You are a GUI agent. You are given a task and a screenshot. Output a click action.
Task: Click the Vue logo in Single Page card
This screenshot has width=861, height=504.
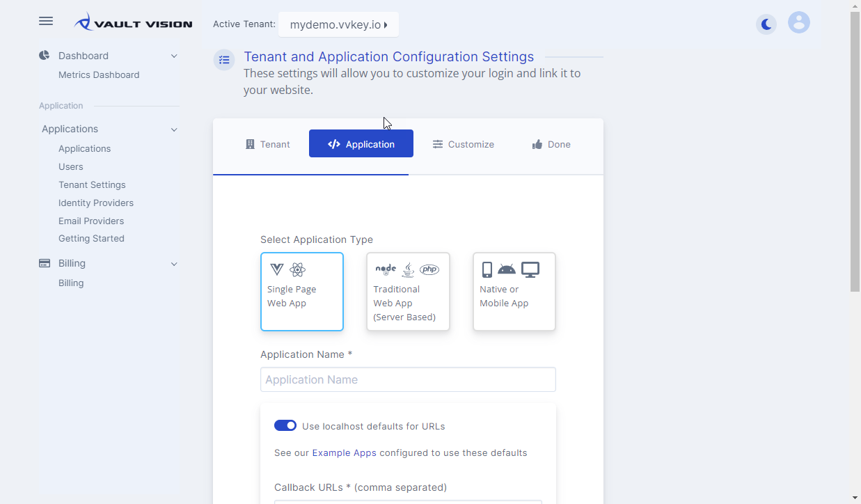coord(277,269)
